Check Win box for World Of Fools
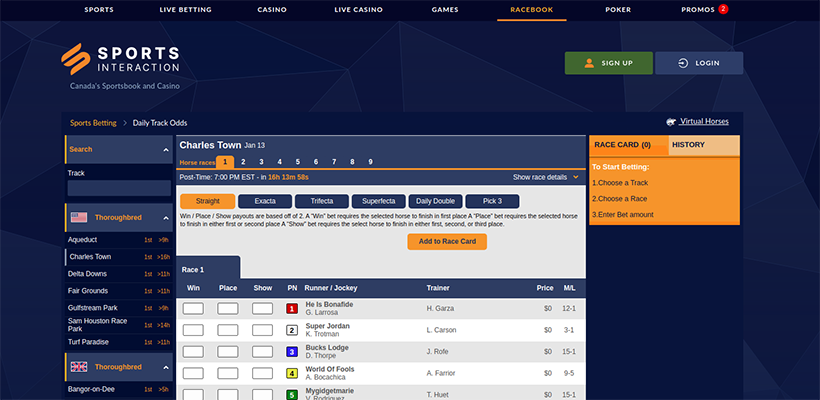The width and height of the screenshot is (820, 400). click(x=193, y=373)
